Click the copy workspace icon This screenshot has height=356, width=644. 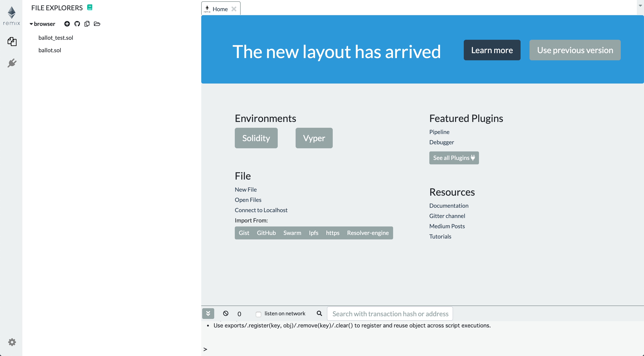[x=87, y=24]
